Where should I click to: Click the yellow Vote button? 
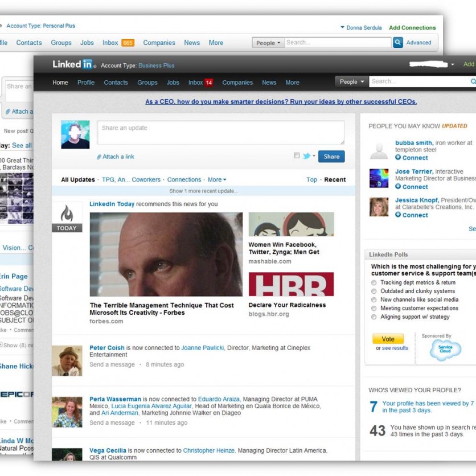(388, 339)
